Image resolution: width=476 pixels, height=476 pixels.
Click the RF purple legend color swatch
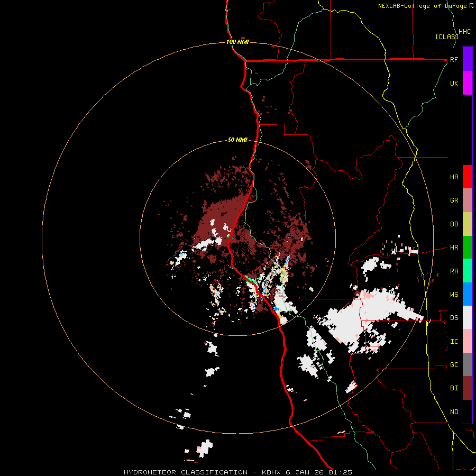[467, 59]
